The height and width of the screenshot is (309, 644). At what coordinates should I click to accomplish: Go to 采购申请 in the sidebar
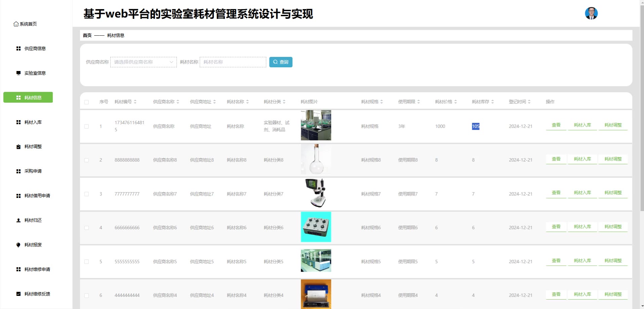(x=33, y=171)
